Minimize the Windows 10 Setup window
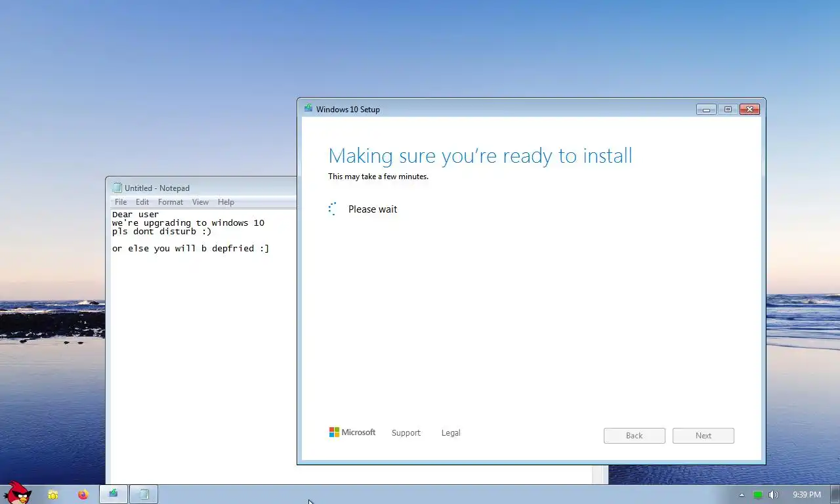This screenshot has height=504, width=840. pyautogui.click(x=706, y=110)
